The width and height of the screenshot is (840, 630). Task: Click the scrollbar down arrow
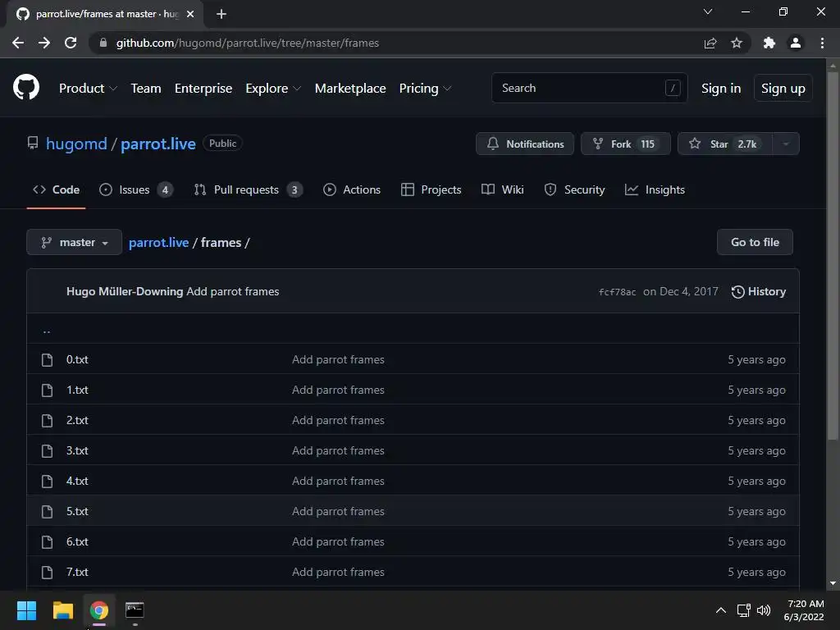coord(833,583)
